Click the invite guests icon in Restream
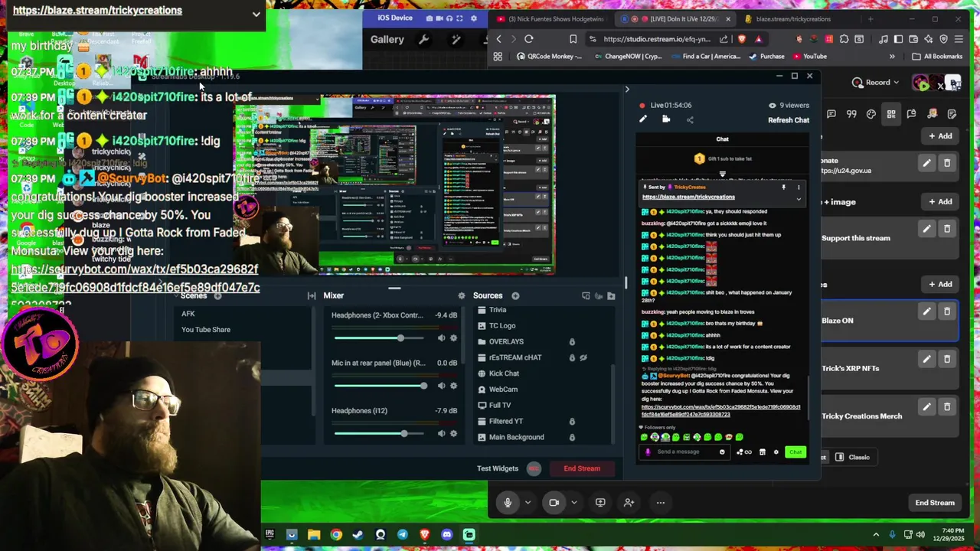This screenshot has height=551, width=980. [629, 503]
